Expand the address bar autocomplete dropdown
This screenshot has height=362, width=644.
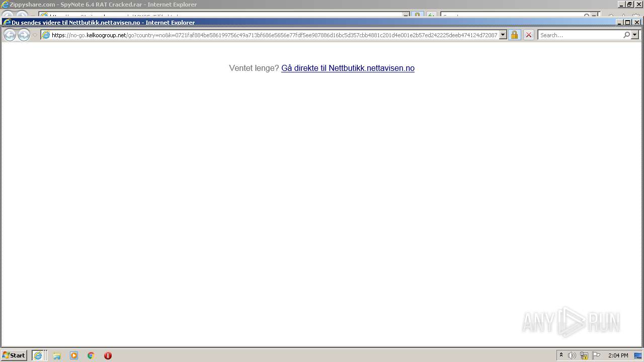[x=503, y=35]
